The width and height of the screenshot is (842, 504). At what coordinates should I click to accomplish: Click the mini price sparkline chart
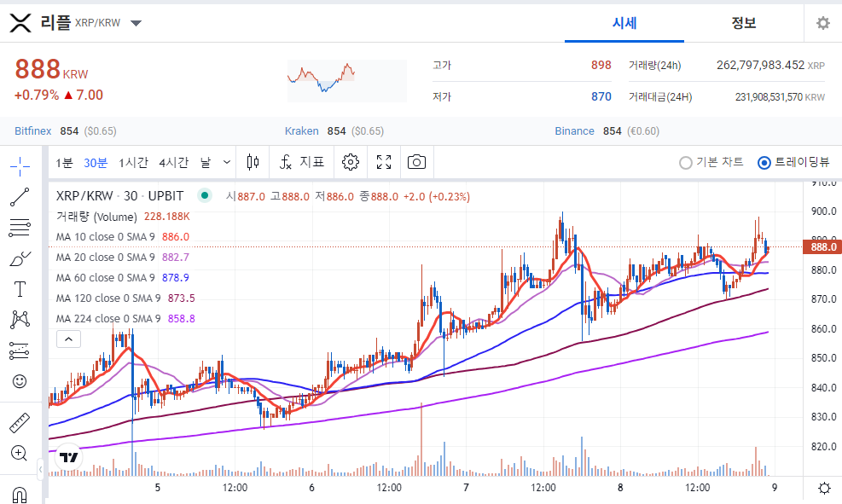point(347,80)
